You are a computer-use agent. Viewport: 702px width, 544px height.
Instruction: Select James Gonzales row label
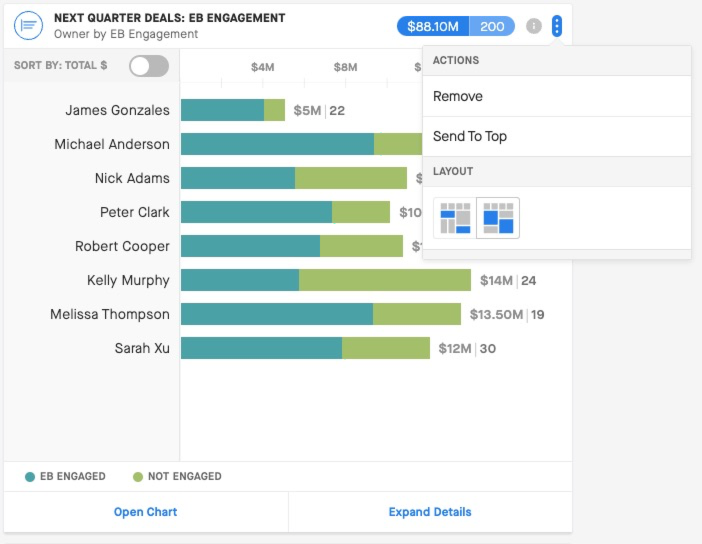[117, 110]
